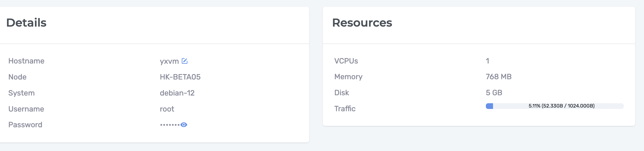Click the 768 MB memory value
The width and height of the screenshot is (644, 151).
tap(498, 77)
